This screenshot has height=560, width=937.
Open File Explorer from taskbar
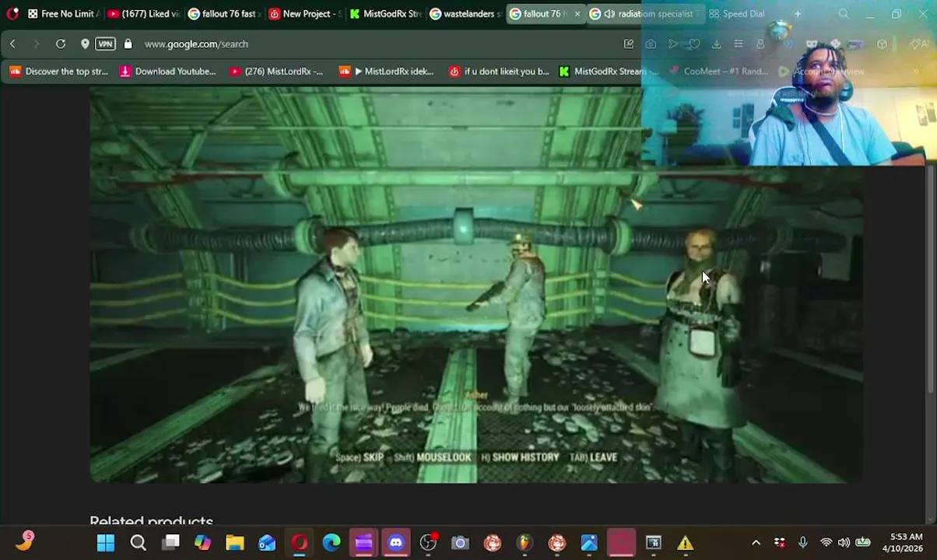coord(235,543)
